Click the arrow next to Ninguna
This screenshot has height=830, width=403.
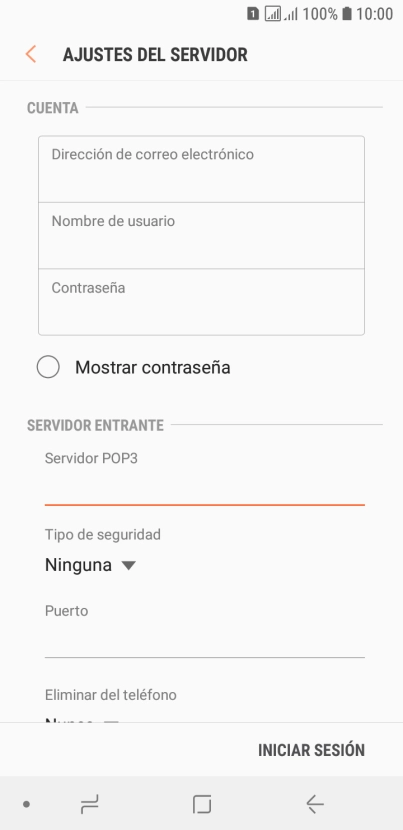pyautogui.click(x=128, y=565)
